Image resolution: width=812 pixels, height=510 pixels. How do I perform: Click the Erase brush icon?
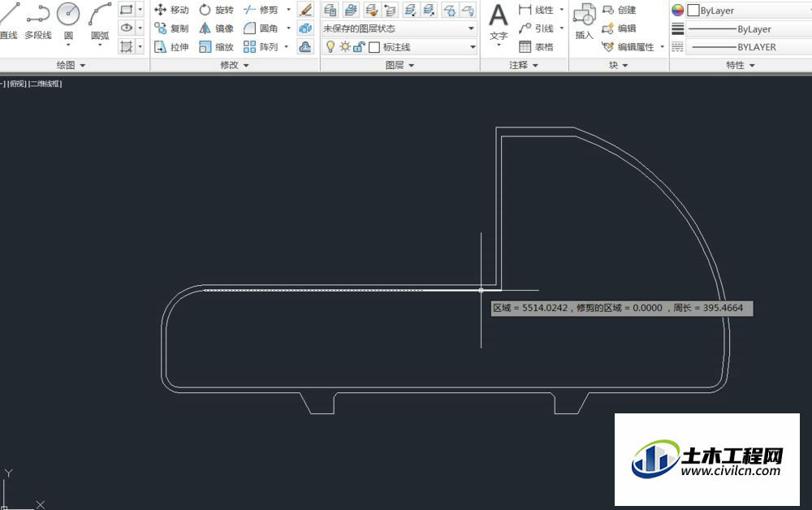pyautogui.click(x=305, y=9)
